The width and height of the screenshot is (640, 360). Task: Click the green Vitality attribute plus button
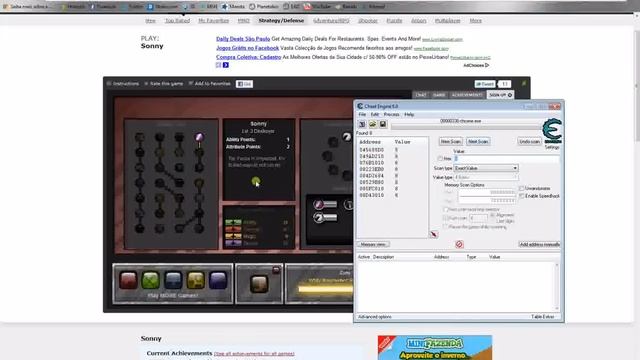click(x=233, y=222)
